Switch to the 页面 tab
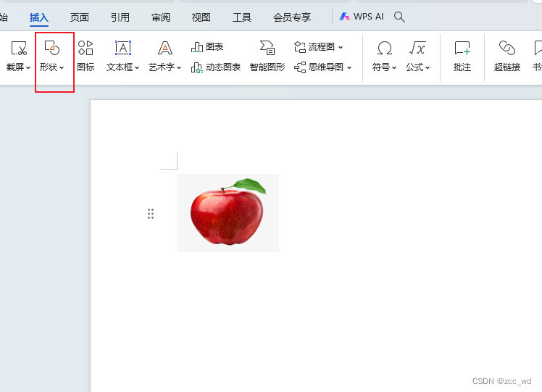Screen dimensions: 542x392 (80, 17)
